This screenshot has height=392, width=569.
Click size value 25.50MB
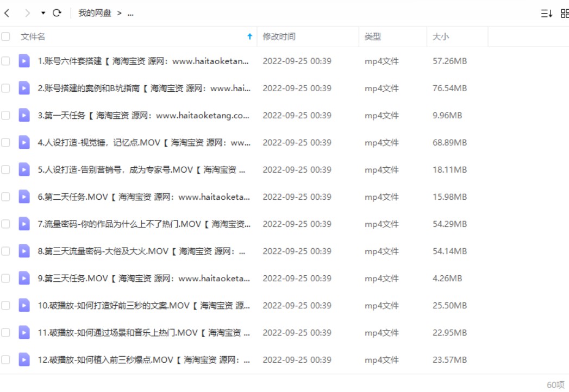point(449,306)
